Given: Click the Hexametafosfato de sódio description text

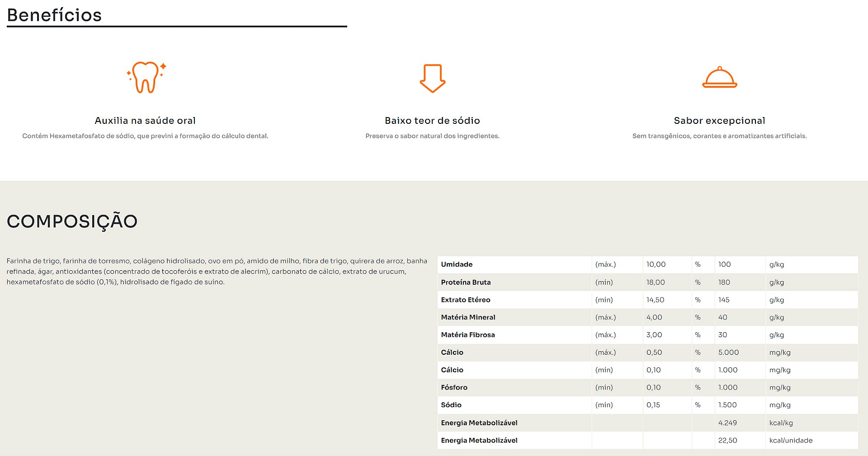Looking at the screenshot, I should (145, 136).
